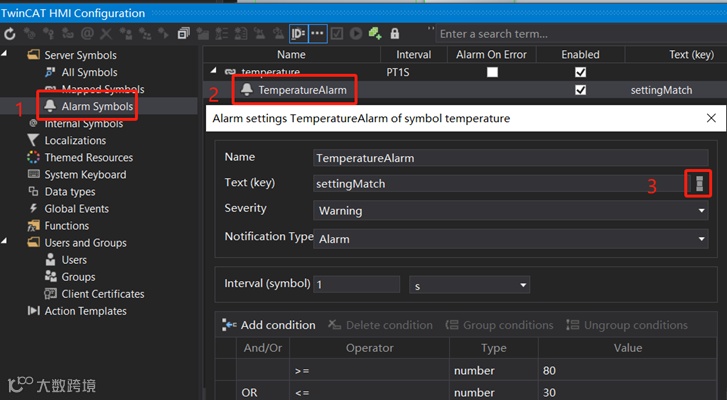Click the Value column header

tap(628, 348)
